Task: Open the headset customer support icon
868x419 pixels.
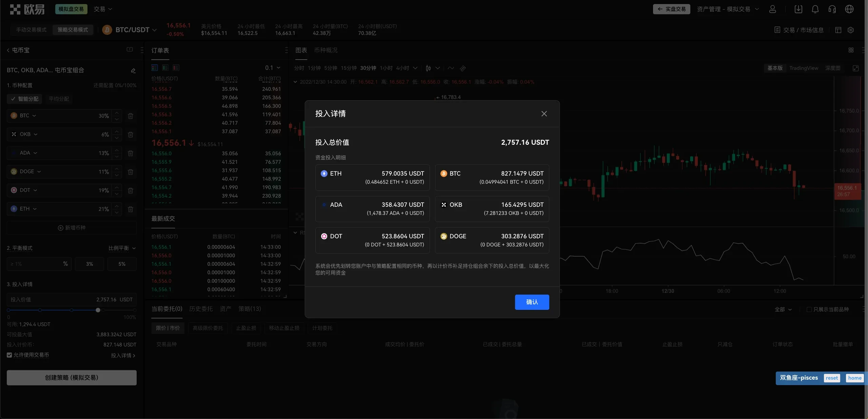Action: coord(832,9)
